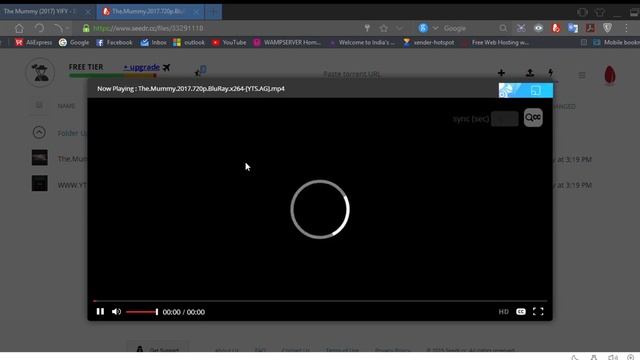
Task: Click the plus add torrent icon
Action: pos(501,73)
